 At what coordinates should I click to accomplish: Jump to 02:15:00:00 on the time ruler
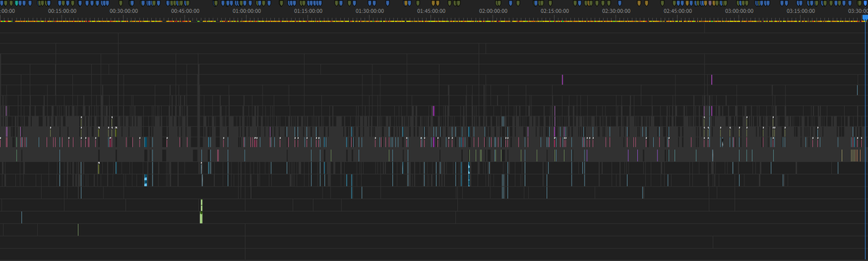tap(556, 11)
